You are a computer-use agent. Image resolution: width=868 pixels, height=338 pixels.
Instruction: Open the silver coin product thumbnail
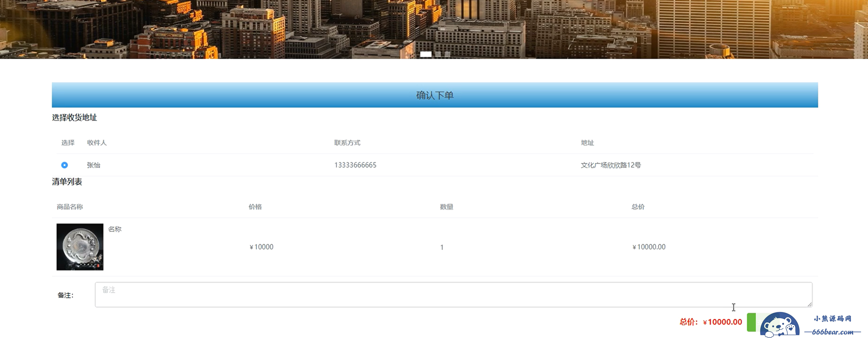point(80,247)
